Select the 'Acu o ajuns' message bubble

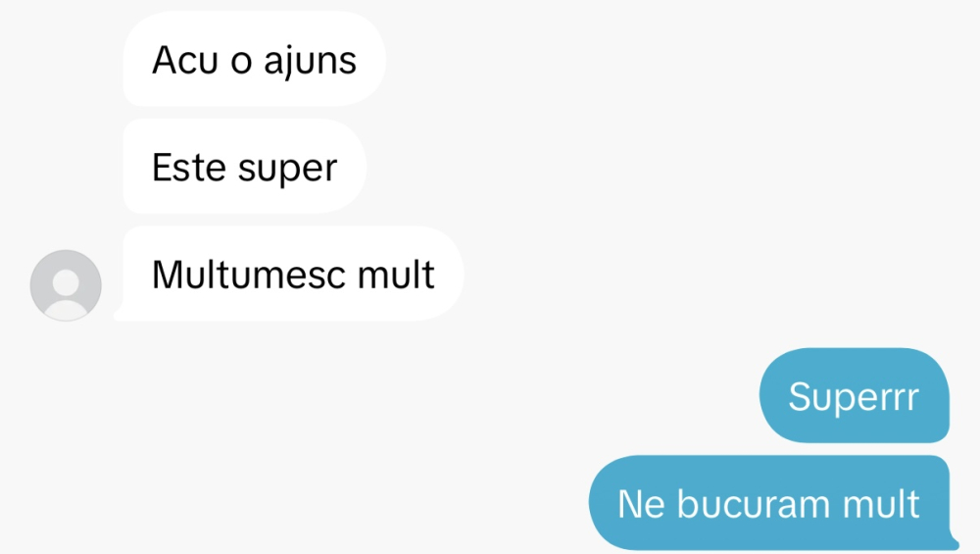pyautogui.click(x=255, y=59)
